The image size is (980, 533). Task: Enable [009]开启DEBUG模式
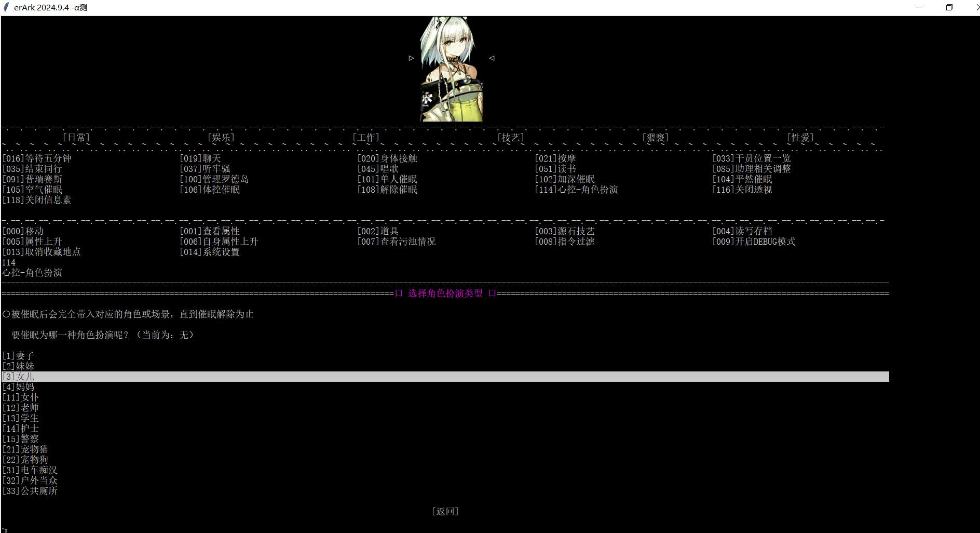click(754, 242)
